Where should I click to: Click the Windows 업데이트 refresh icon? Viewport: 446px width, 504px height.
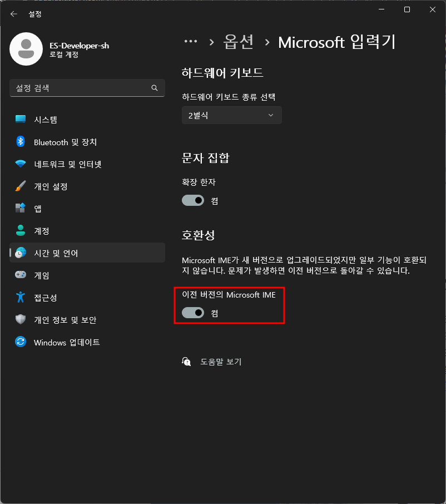click(x=21, y=342)
